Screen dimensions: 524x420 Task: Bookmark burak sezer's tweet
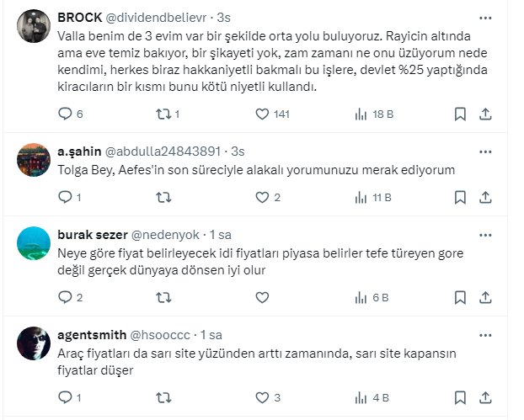coord(461,297)
